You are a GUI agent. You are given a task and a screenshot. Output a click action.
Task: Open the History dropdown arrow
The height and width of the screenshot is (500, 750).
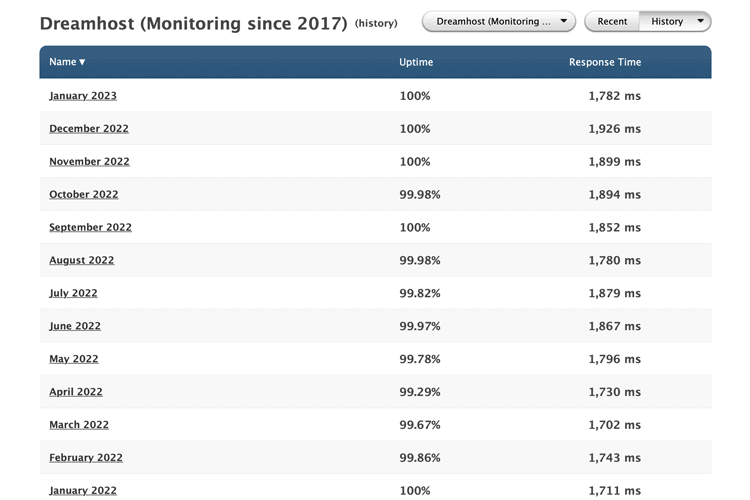coord(701,21)
